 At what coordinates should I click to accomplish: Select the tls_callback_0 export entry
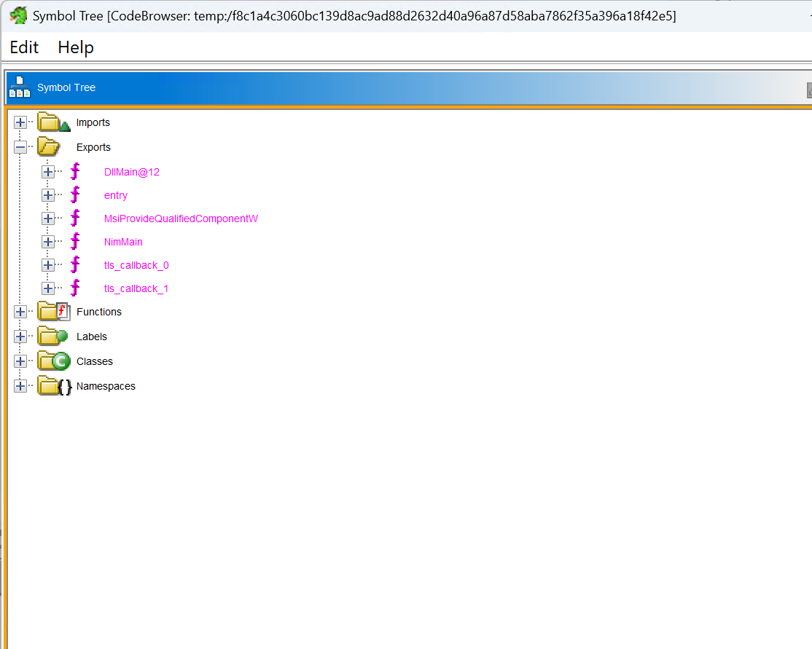[x=136, y=265]
